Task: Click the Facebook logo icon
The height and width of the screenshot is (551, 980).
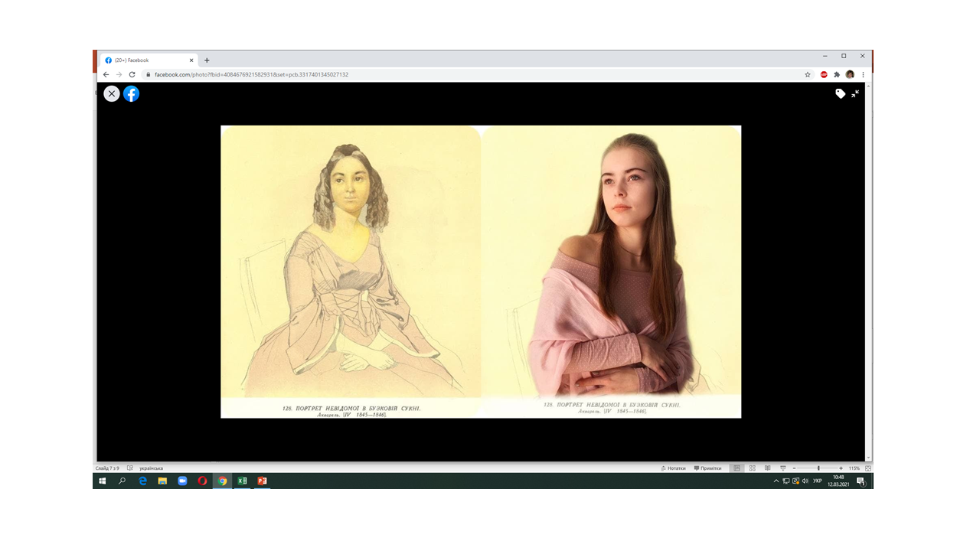Action: [x=132, y=93]
